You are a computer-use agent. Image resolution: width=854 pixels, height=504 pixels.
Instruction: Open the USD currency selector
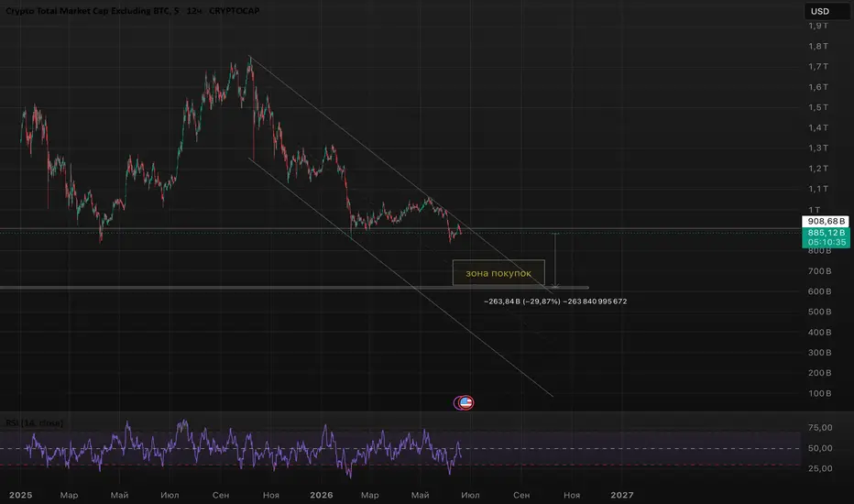pyautogui.click(x=827, y=11)
